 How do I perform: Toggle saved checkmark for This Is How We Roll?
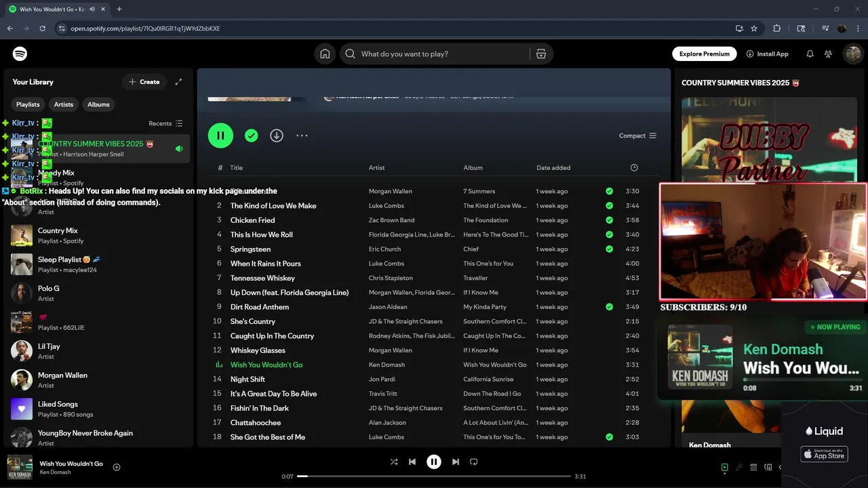point(610,235)
